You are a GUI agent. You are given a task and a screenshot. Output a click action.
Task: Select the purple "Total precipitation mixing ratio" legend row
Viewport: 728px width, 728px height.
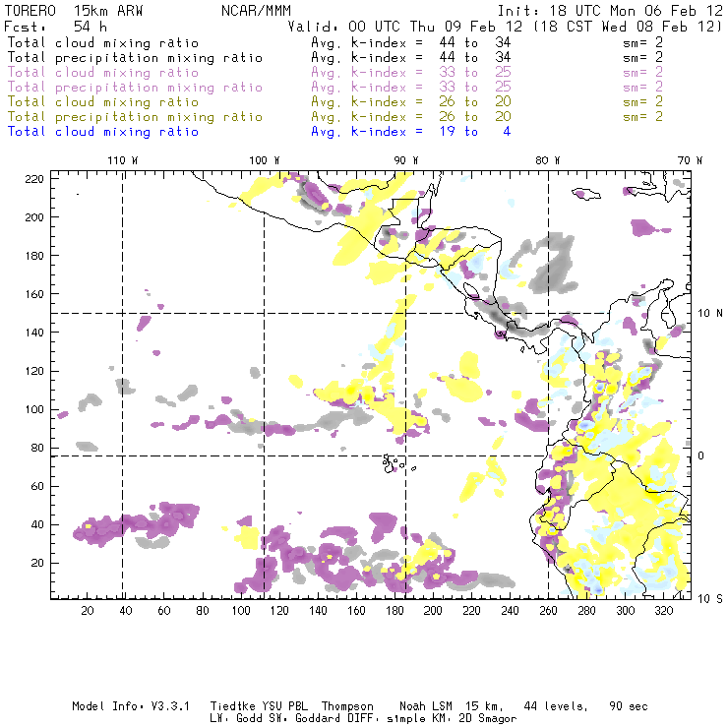334,88
